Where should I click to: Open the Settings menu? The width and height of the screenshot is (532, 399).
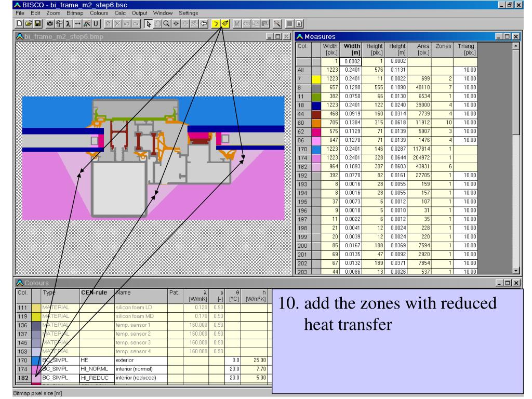coord(188,13)
